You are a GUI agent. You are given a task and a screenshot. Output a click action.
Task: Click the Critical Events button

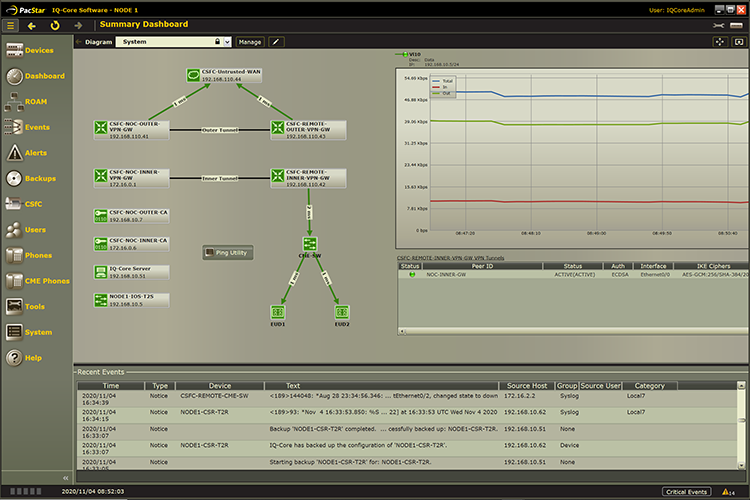tap(686, 492)
